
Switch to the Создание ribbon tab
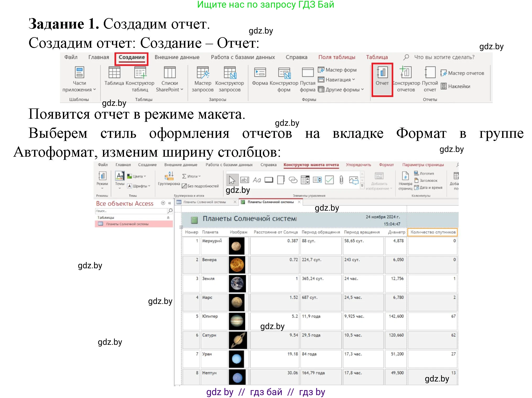tap(131, 57)
